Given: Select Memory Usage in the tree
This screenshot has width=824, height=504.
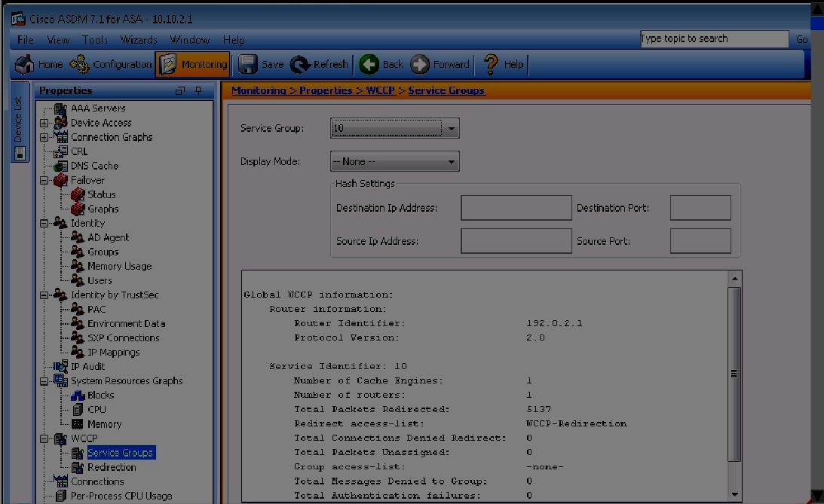Looking at the screenshot, I should coord(119,266).
